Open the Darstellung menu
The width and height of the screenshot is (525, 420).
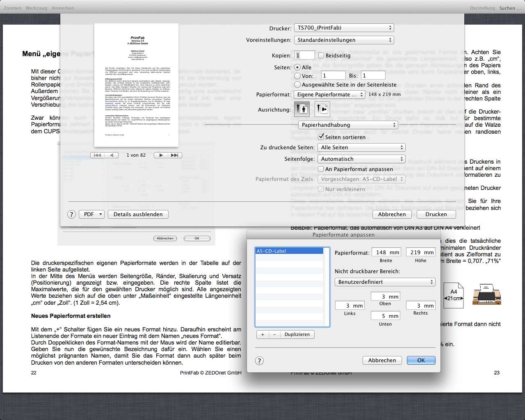[x=482, y=8]
